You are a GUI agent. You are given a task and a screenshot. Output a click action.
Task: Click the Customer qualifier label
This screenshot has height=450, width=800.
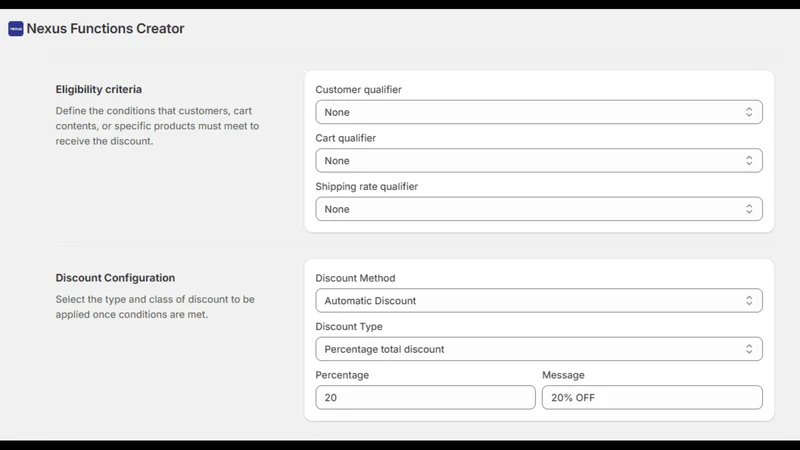click(358, 89)
